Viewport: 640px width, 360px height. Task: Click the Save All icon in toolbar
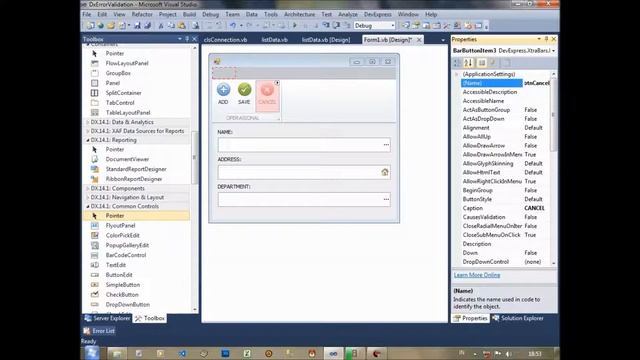(147, 26)
